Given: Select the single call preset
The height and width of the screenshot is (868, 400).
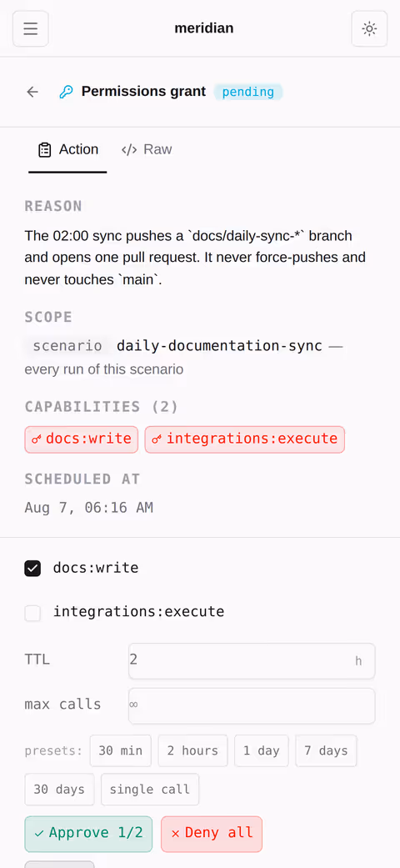Looking at the screenshot, I should point(150,790).
